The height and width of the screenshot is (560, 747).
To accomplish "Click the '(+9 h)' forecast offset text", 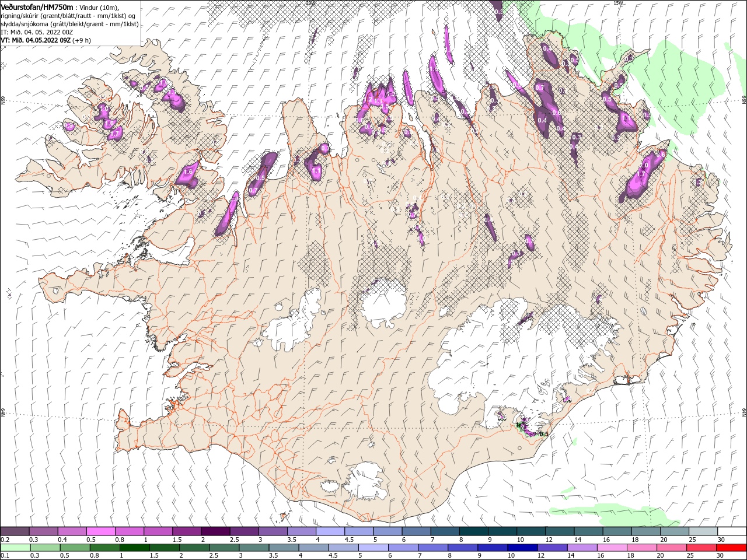I will point(81,40).
